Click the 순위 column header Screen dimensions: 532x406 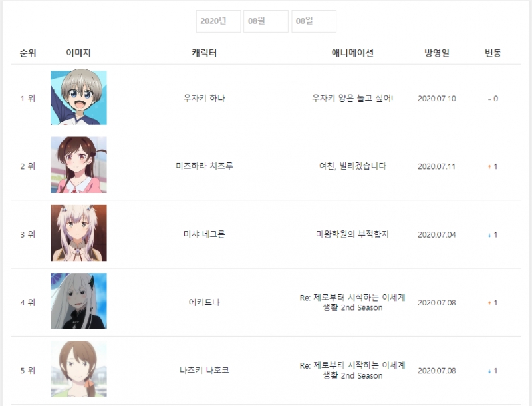click(x=28, y=53)
